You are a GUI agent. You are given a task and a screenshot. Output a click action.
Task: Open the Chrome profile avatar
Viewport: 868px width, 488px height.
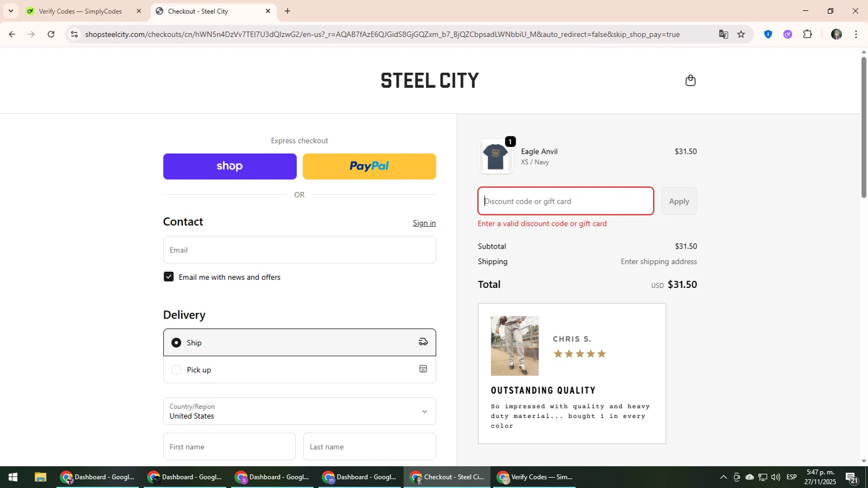(x=836, y=34)
